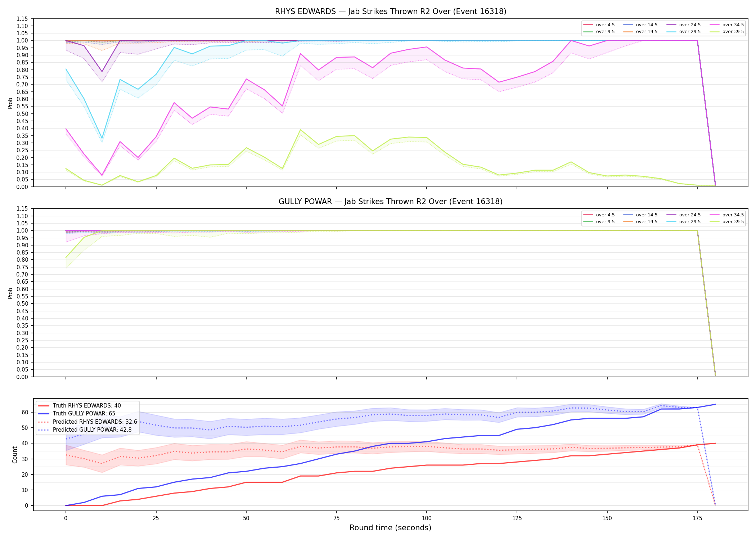Click 'over 34.5' in Gully Powar legend
The height and width of the screenshot is (540, 756).
point(726,215)
